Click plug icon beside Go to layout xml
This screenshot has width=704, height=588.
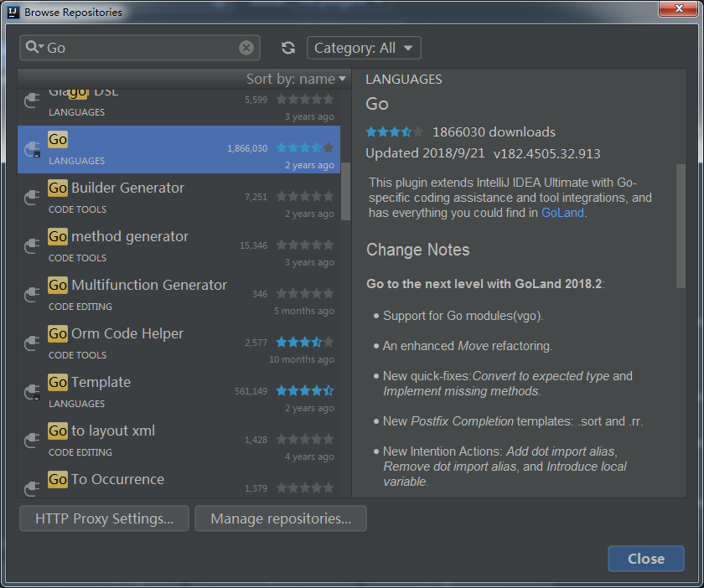click(33, 441)
